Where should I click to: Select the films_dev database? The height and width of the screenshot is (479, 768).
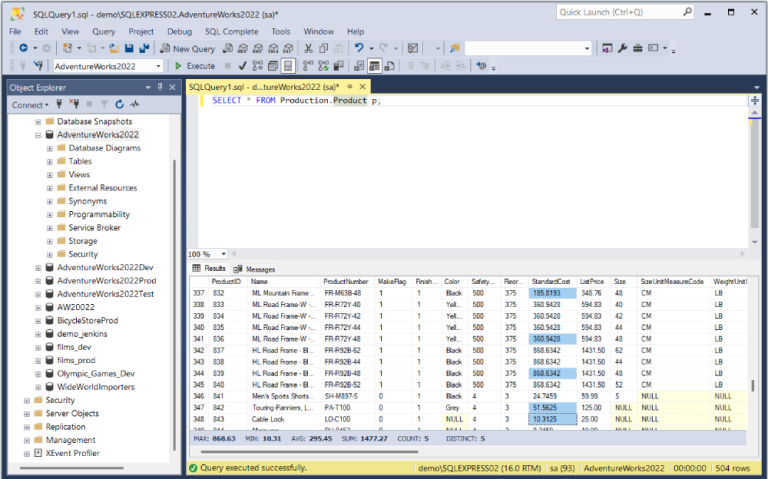[74, 347]
